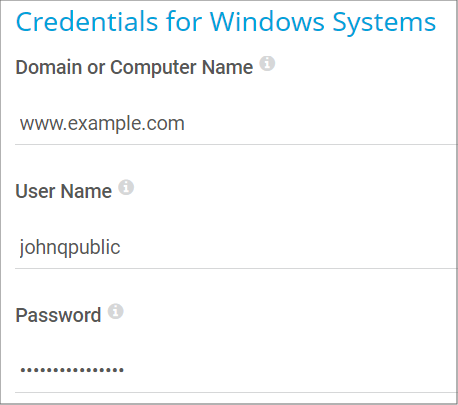Click the Domain or Computer Name label
This screenshot has height=405, width=458.
tap(134, 68)
